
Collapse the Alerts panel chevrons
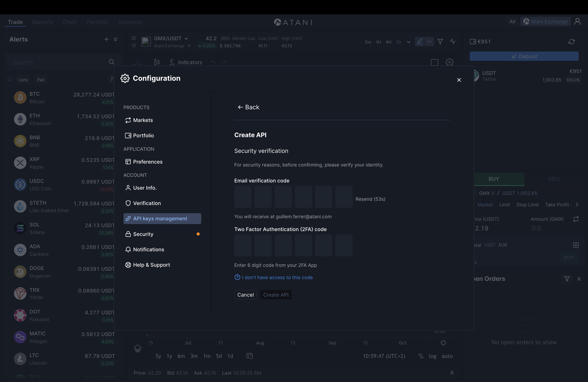[x=115, y=39]
